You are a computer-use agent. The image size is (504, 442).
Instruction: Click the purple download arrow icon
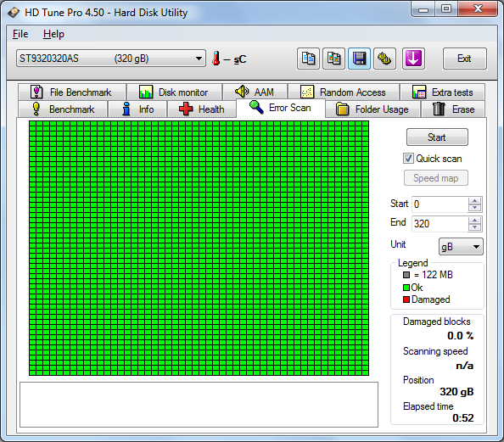click(x=413, y=59)
